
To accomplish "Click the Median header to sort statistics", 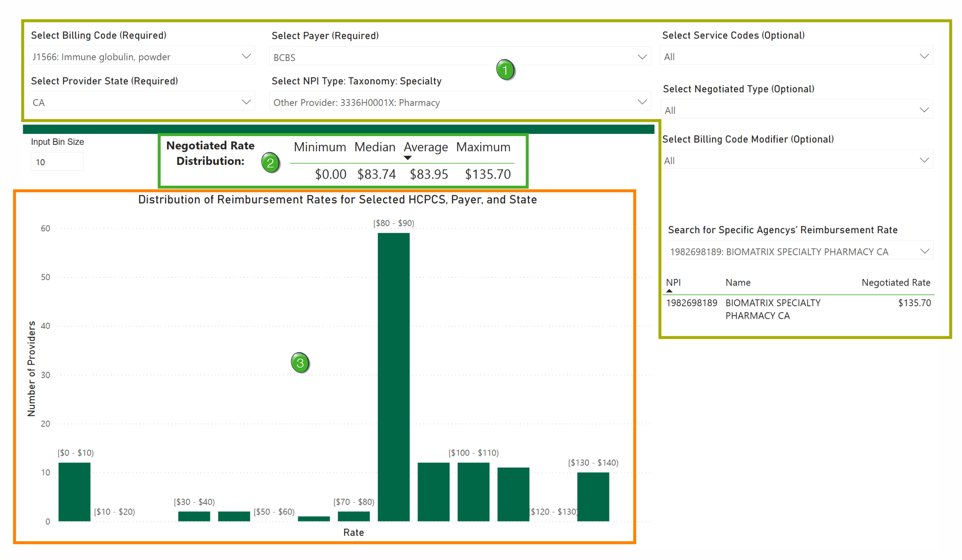I will point(375,147).
